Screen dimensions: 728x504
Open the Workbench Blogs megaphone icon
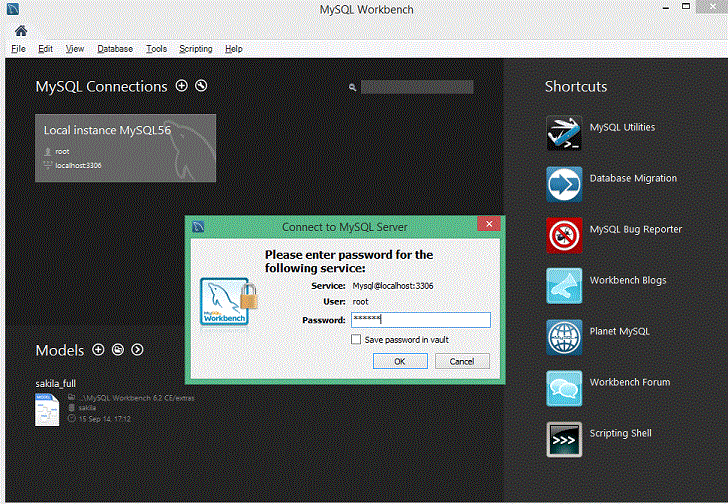click(564, 286)
